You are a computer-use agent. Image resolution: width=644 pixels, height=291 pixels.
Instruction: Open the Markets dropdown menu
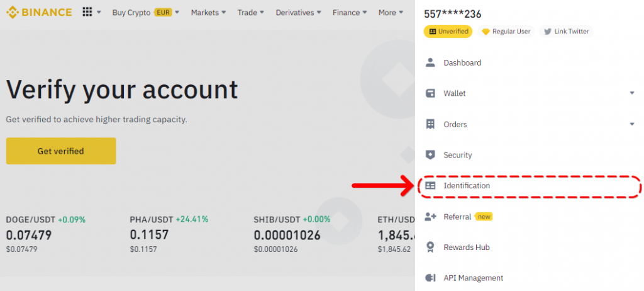click(209, 13)
